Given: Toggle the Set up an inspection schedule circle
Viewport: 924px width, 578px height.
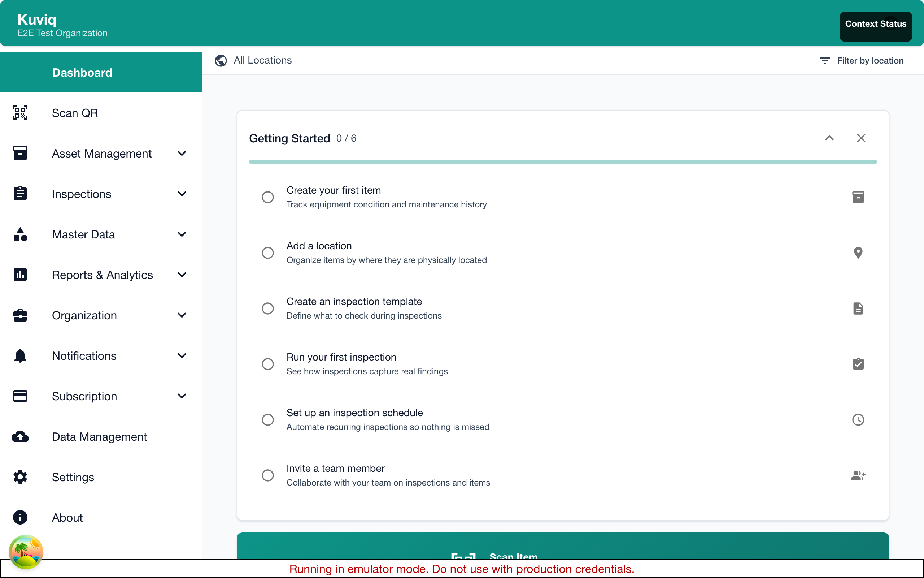Looking at the screenshot, I should tap(268, 420).
